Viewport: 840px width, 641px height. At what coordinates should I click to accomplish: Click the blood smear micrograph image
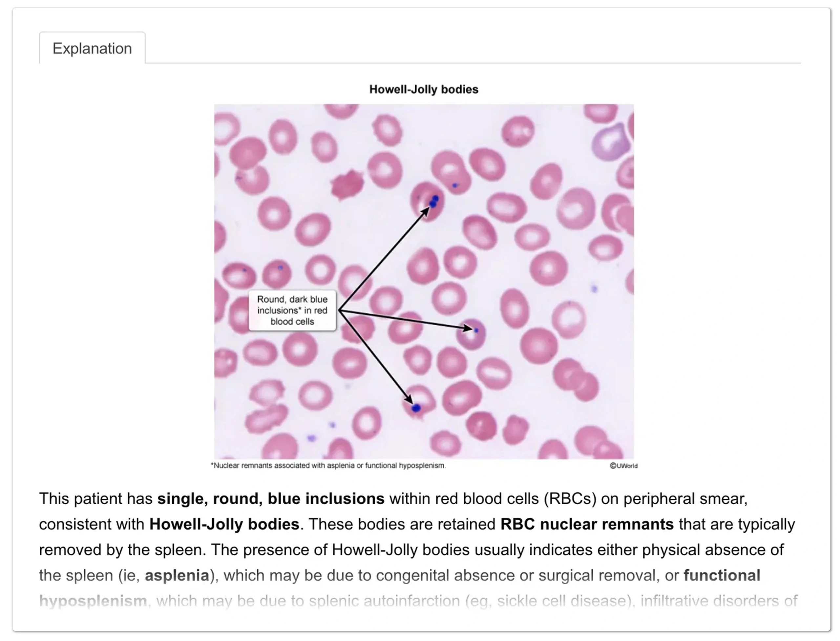(x=424, y=281)
